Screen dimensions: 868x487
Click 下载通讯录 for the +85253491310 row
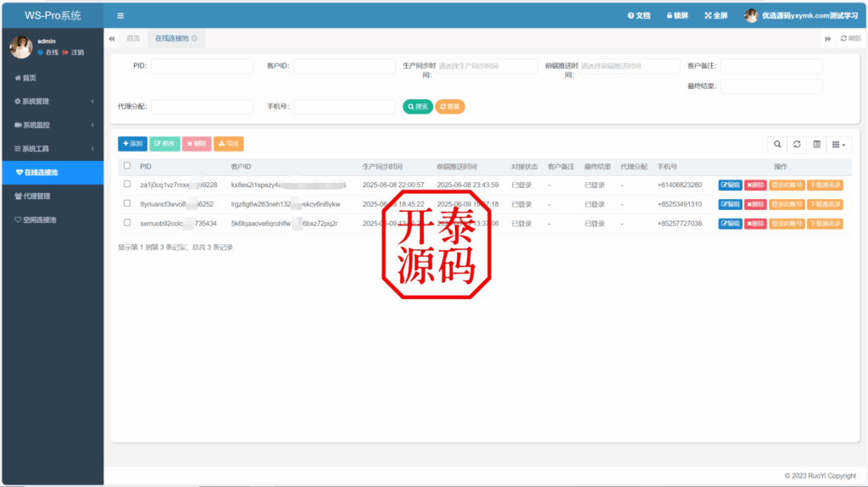pos(825,204)
